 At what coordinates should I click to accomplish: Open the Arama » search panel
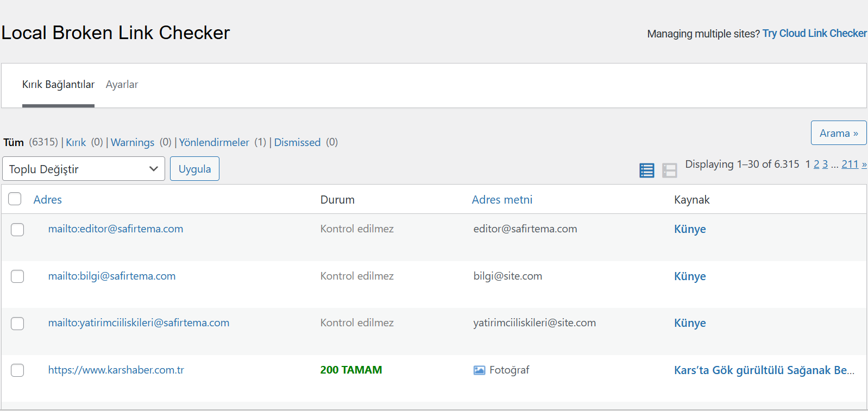[x=839, y=133]
